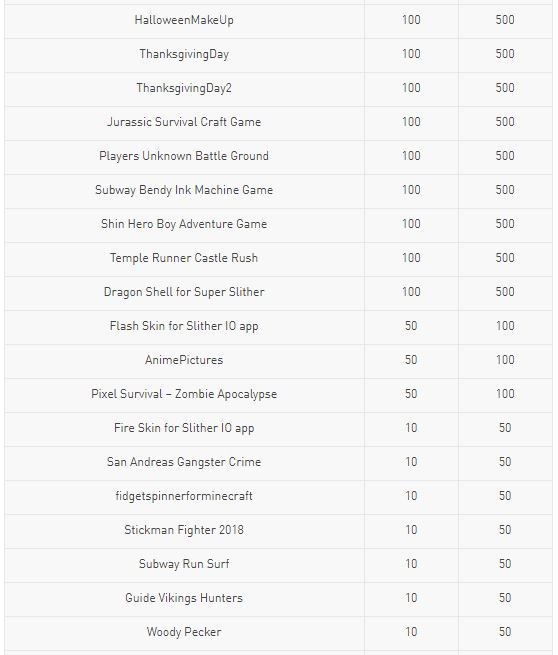
Task: Click Dragon Shell for Super Slither
Action: [x=184, y=292]
